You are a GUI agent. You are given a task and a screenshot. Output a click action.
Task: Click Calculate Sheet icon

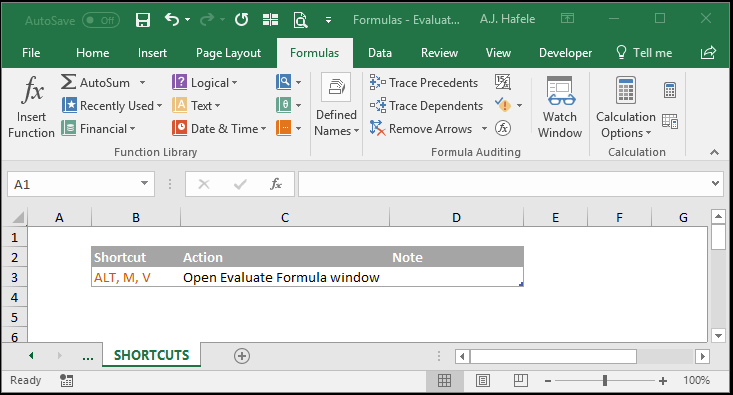(x=670, y=122)
